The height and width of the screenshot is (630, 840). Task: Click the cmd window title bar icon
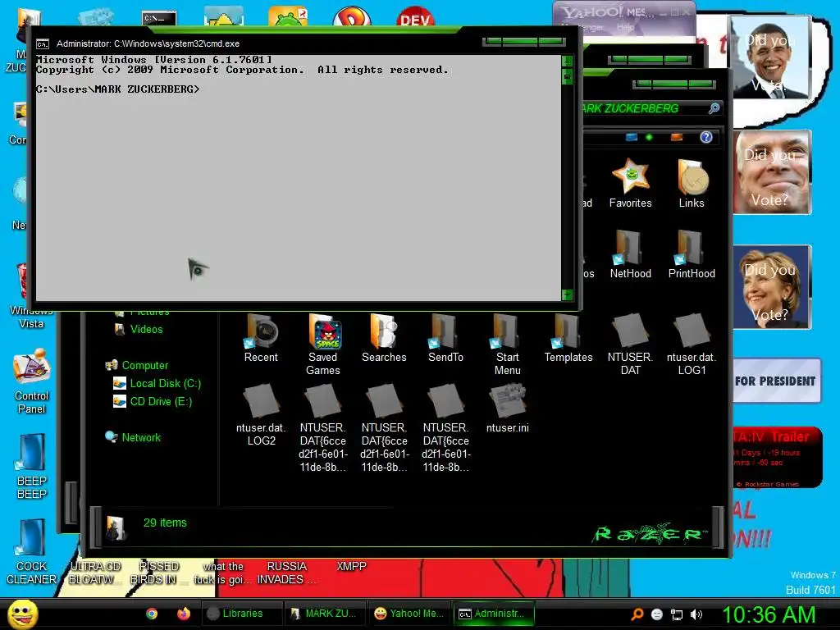tap(43, 44)
